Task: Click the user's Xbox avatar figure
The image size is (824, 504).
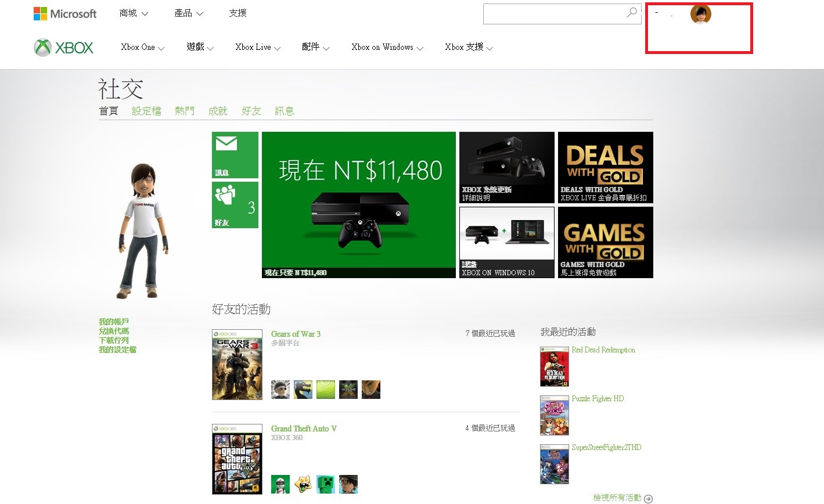Action: (x=144, y=231)
